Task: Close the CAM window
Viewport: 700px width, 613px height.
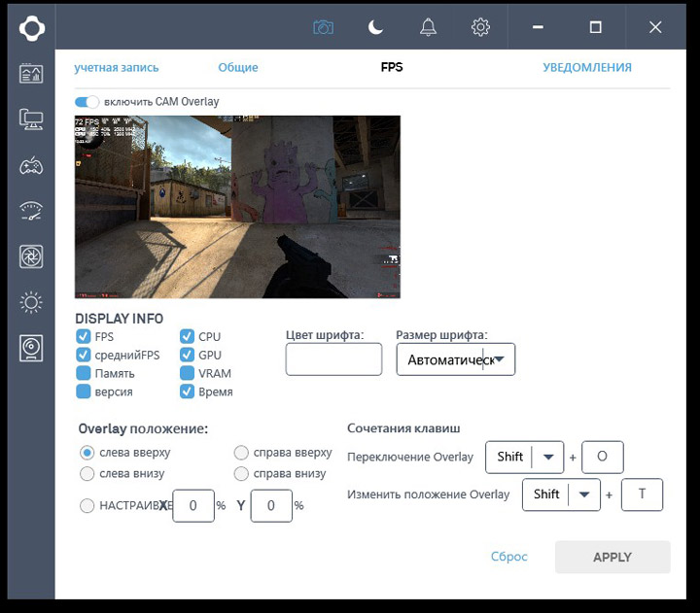Action: pos(655,27)
